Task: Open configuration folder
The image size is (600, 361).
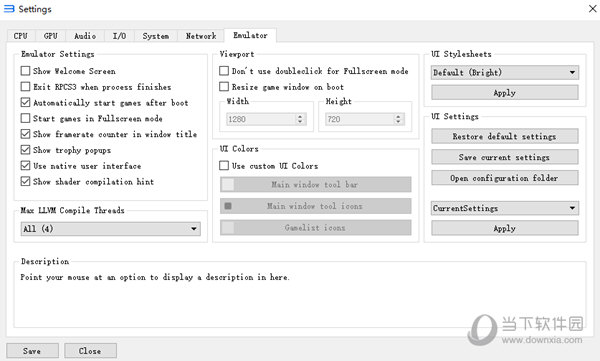Action: click(505, 178)
